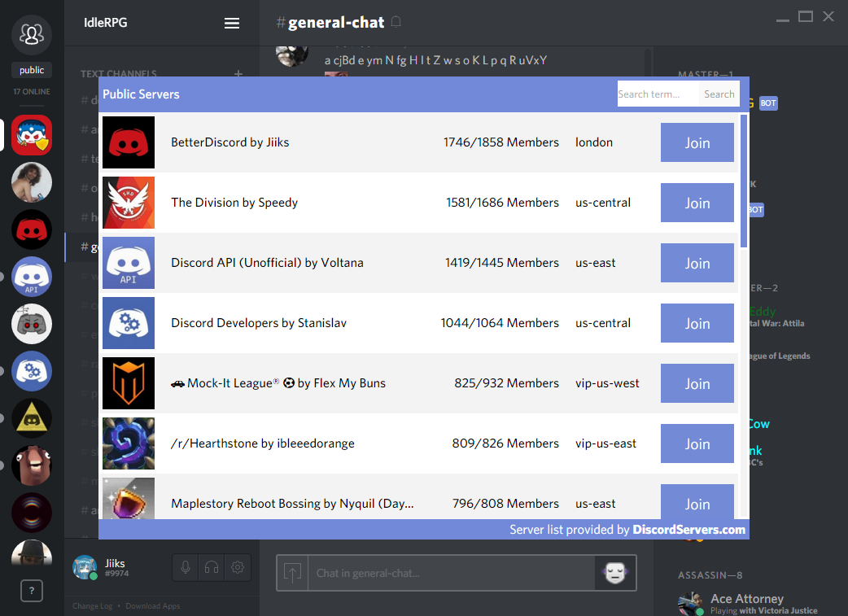This screenshot has height=616, width=848.
Task: Click '/r/Hearthstone by ibleeedorange' name
Action: click(263, 443)
